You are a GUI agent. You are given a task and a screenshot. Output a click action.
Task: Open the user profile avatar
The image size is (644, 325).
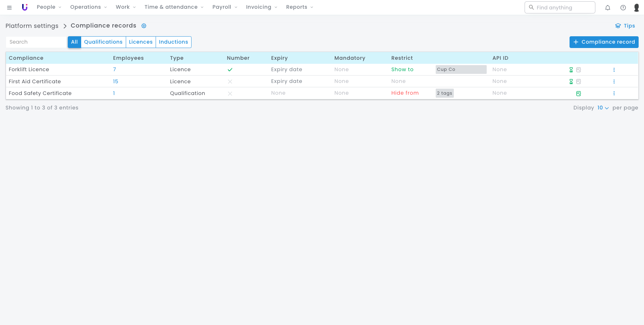(636, 7)
